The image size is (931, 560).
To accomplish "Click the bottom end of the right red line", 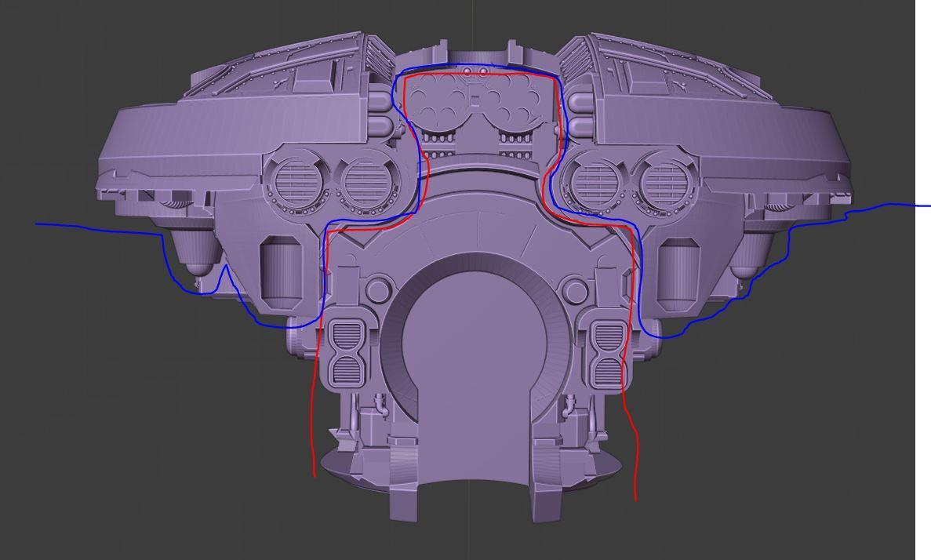I will 635,499.
